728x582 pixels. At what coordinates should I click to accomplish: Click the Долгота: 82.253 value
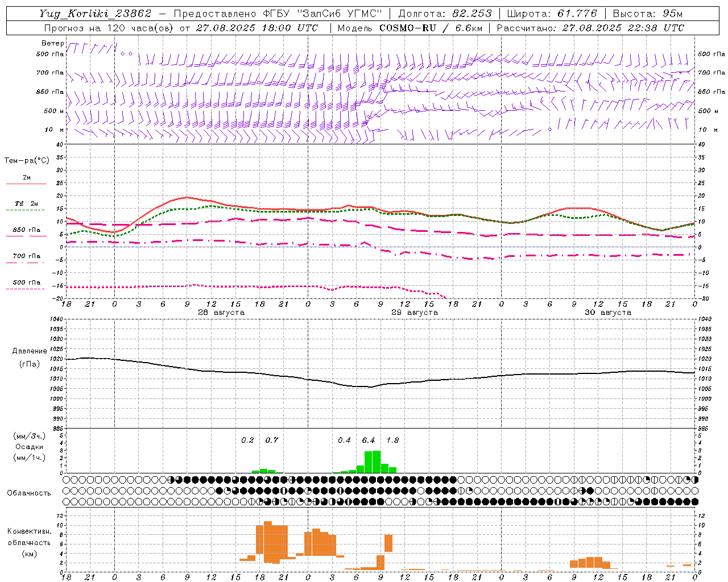click(x=445, y=14)
